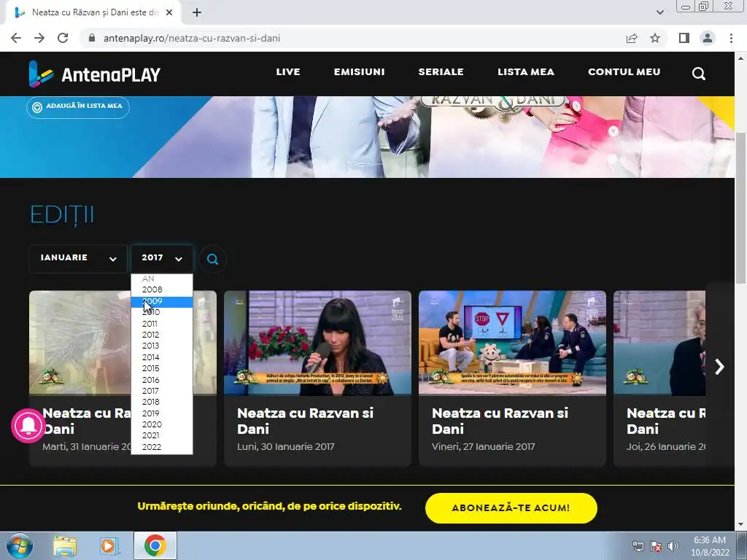Pick 2019 from the year list

tap(162, 413)
